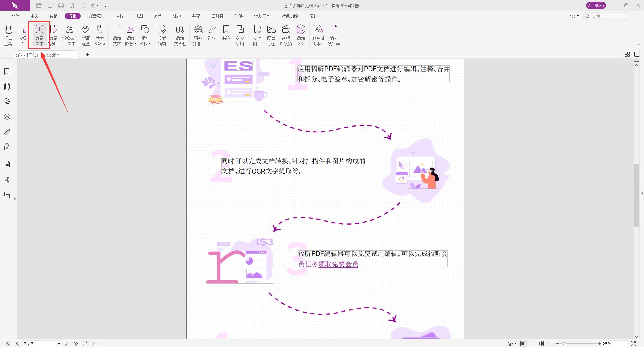The image size is (644, 347).
Task: Open the bookmarks panel in the sidebar
Action: (x=7, y=71)
